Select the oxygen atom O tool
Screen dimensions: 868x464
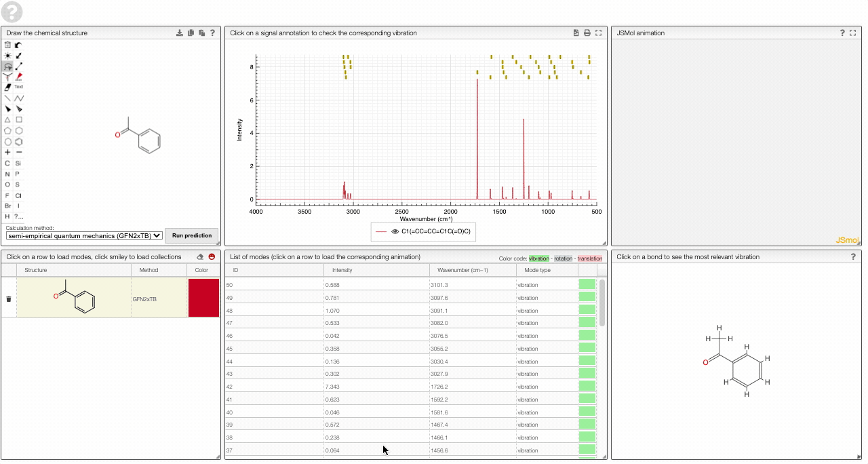pos(7,185)
